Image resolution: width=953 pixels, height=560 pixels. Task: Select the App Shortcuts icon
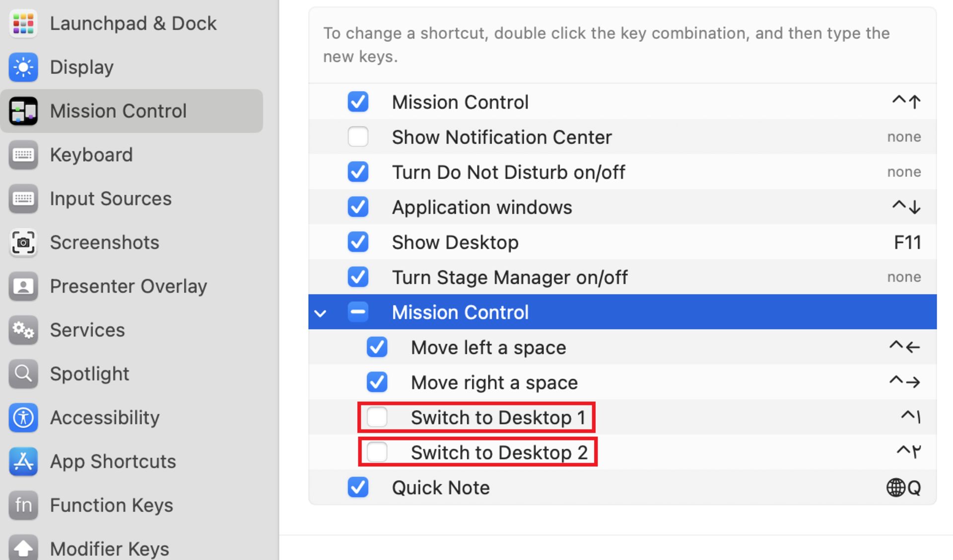pyautogui.click(x=23, y=461)
